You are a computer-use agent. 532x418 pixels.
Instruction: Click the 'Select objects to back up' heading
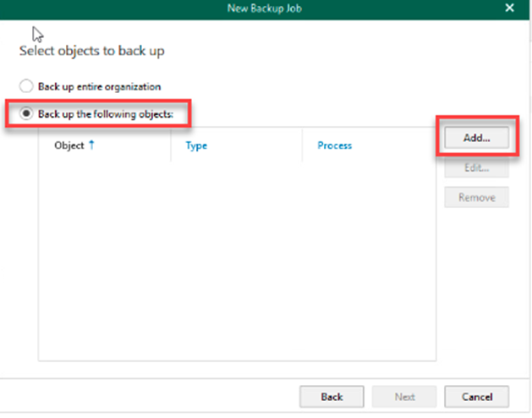pos(91,51)
